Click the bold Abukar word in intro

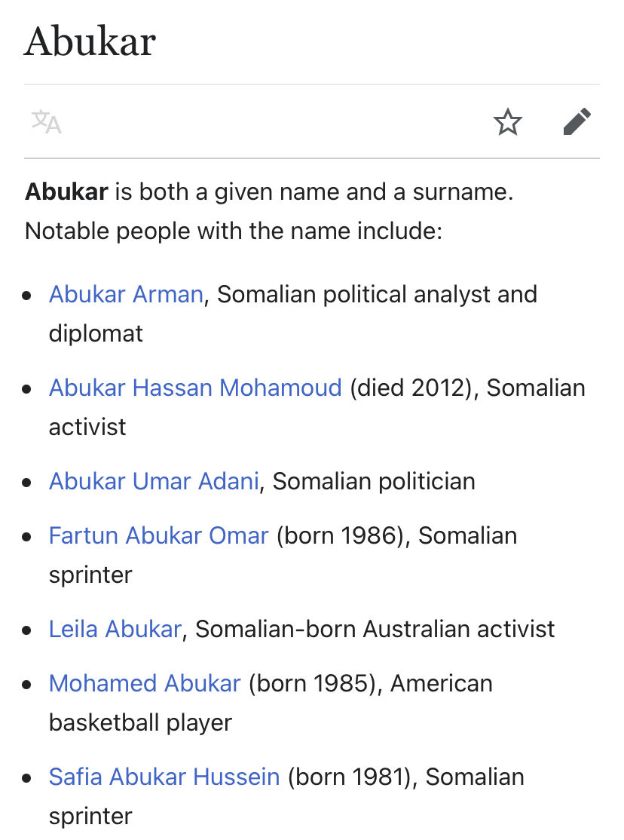[66, 192]
